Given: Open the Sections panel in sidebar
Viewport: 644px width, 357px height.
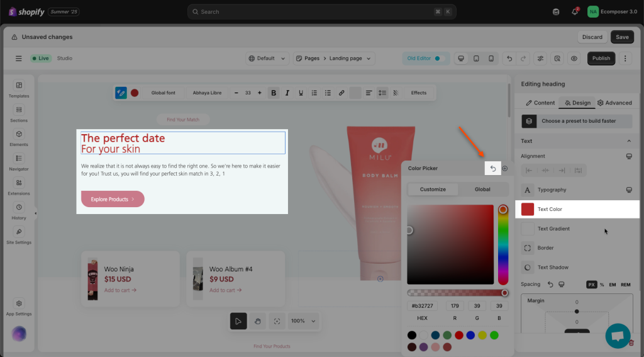Looking at the screenshot, I should (19, 114).
